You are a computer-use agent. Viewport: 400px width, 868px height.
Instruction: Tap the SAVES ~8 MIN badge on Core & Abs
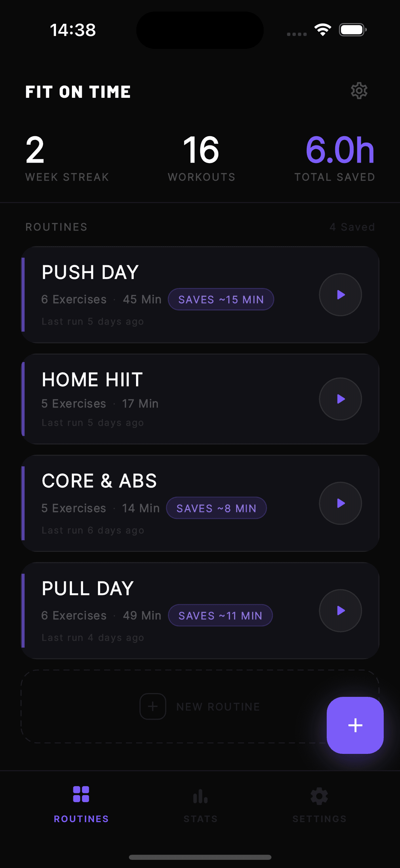coord(216,508)
